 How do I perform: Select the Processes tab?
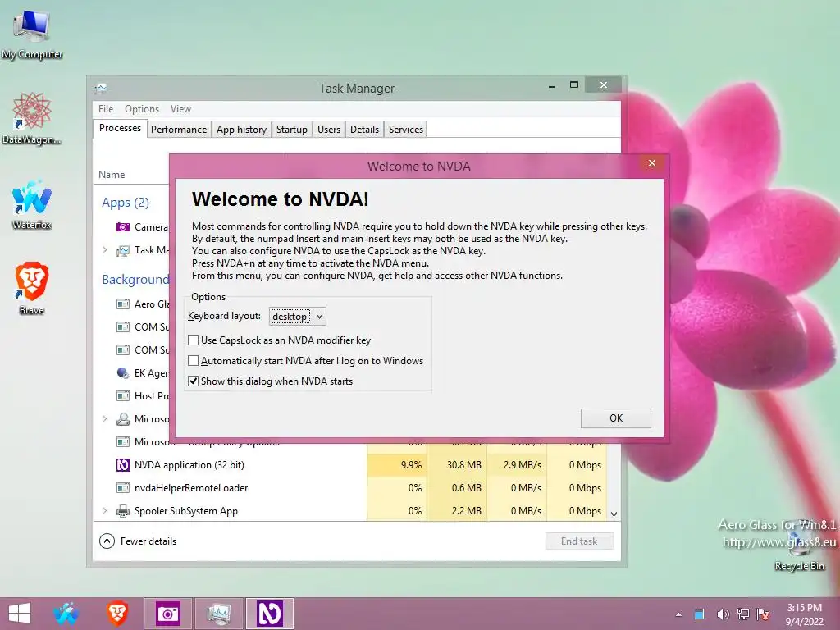coord(120,128)
